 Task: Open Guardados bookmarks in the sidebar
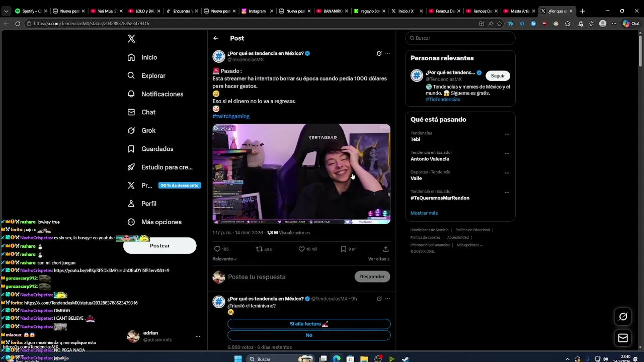150,149
